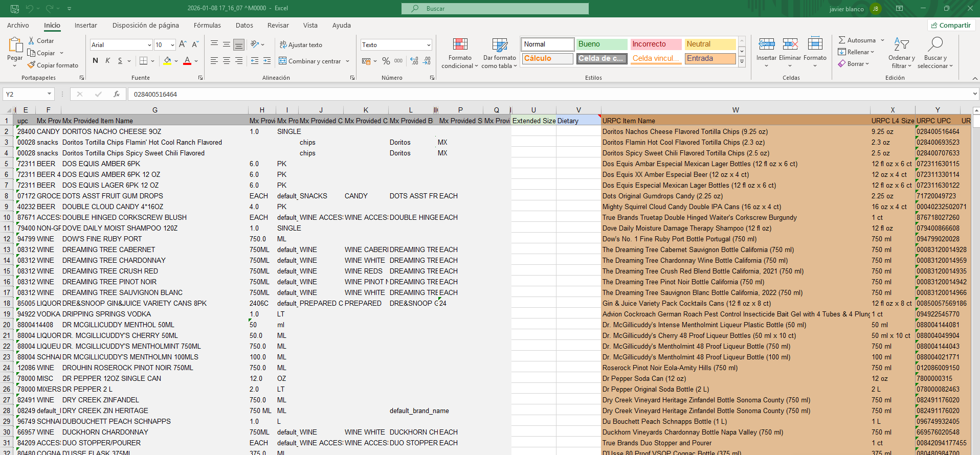Open the Archivo tab
The height and width of the screenshot is (455, 980).
click(18, 25)
